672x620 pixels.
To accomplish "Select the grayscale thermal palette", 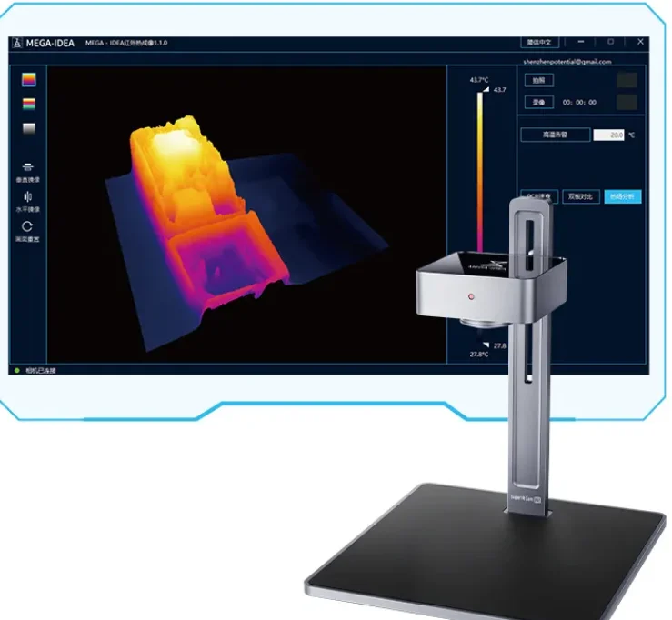I will 29,128.
